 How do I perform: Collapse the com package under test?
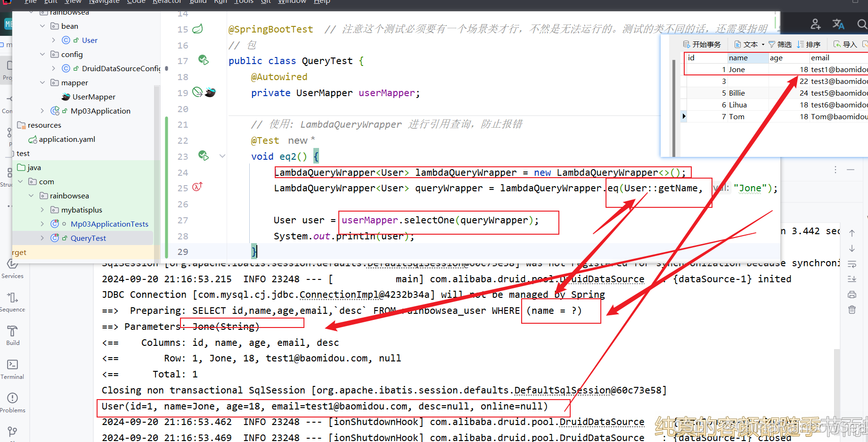point(20,181)
